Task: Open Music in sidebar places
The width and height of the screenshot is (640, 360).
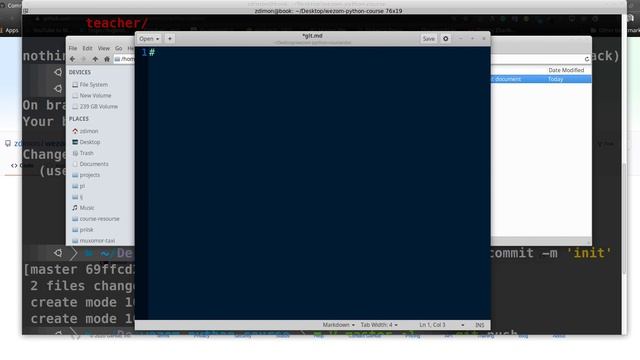Action: [x=87, y=208]
